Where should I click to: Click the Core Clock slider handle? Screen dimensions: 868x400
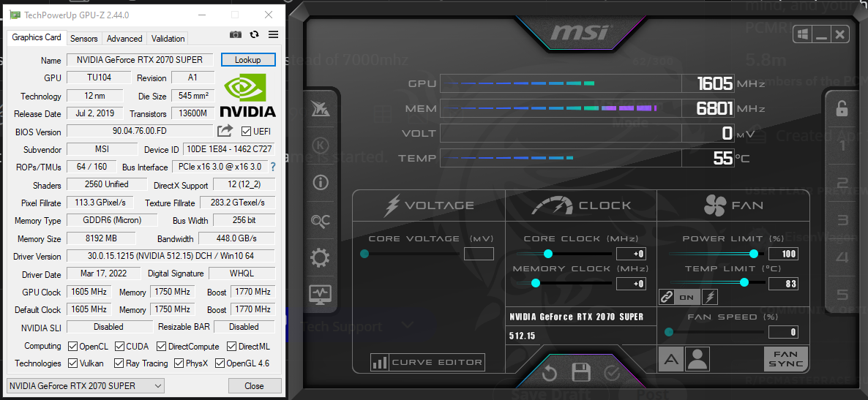click(x=548, y=254)
